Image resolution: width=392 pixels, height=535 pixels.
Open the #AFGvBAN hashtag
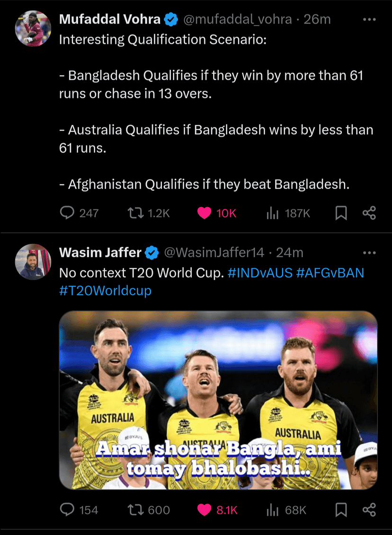point(330,273)
